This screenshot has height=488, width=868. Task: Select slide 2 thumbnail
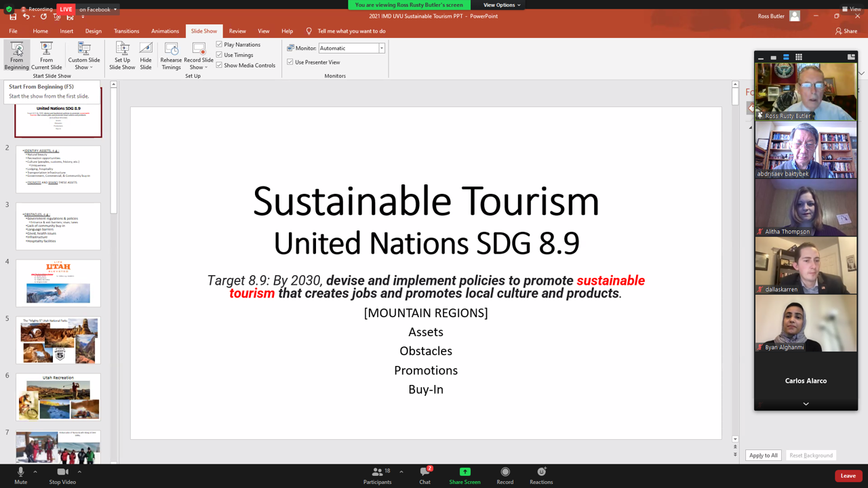tap(58, 169)
